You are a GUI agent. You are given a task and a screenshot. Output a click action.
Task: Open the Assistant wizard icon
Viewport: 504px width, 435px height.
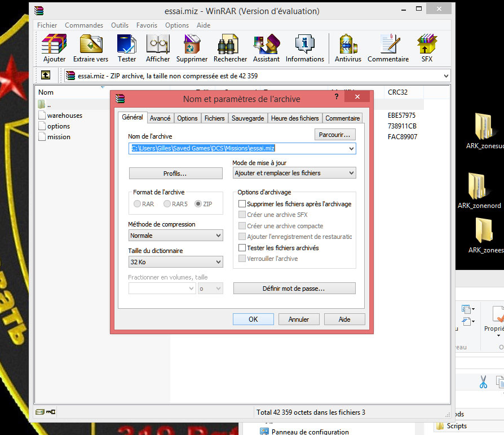[266, 45]
